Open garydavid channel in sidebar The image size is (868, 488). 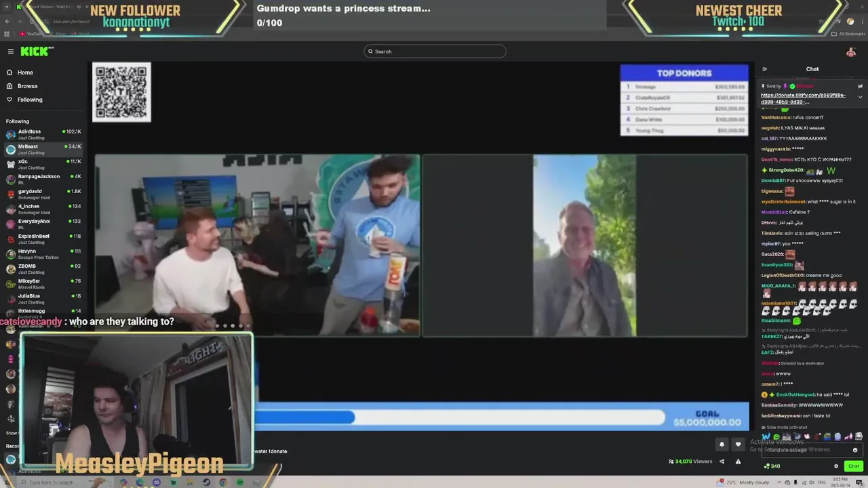coord(43,194)
